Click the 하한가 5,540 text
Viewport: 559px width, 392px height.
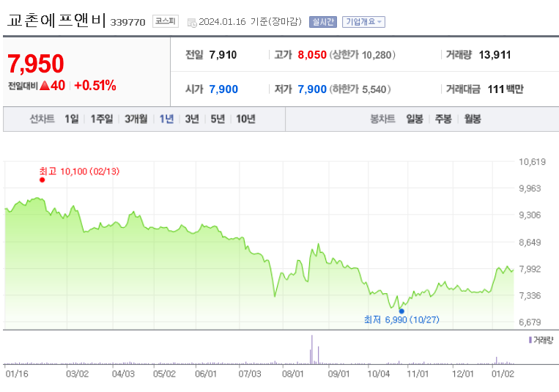(360, 89)
